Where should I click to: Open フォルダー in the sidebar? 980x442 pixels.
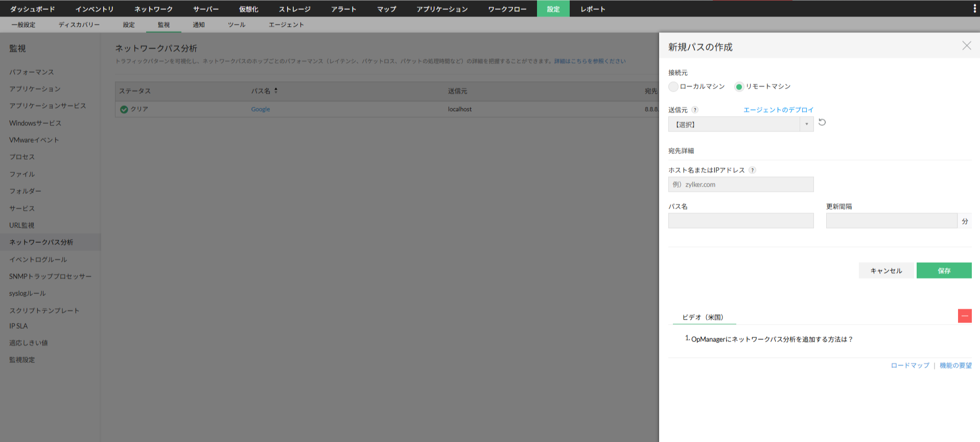[x=25, y=191]
